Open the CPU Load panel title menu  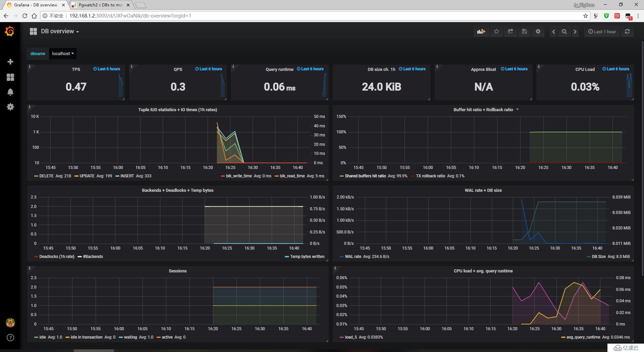click(x=585, y=70)
